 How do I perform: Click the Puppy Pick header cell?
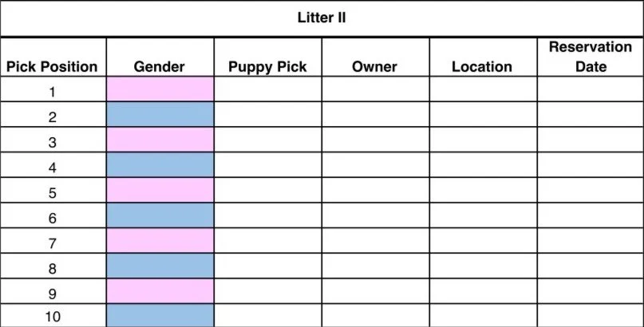[268, 57]
